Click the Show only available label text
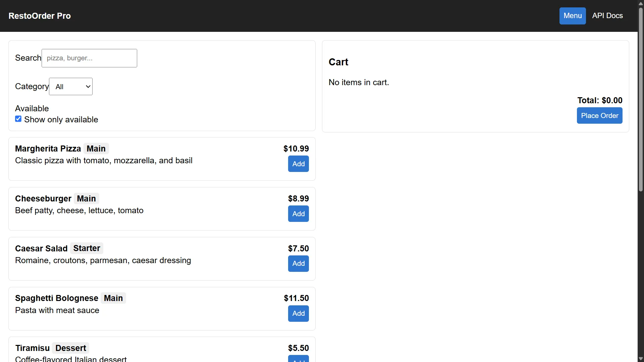 point(61,120)
